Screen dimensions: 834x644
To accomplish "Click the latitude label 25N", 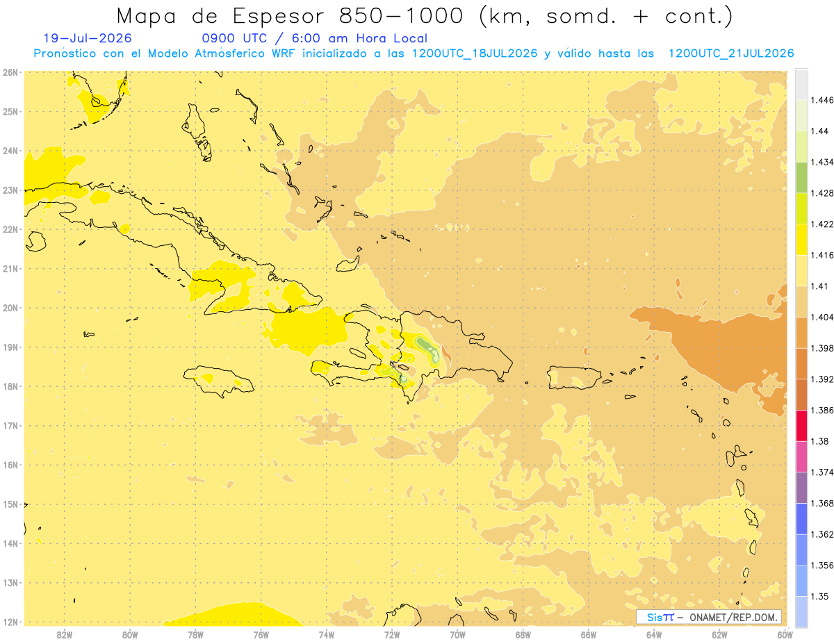I will point(10,111).
